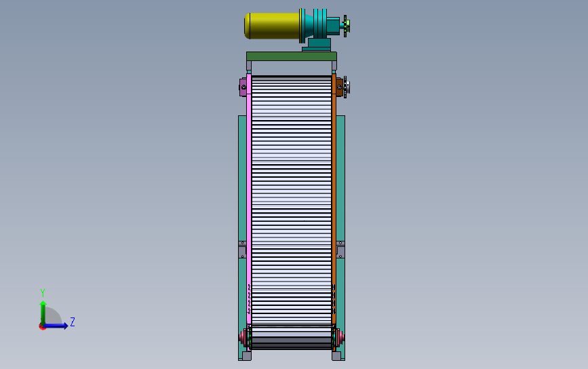The image size is (588, 369).
Task: Select the right teal support leg panel
Action: pos(340,238)
